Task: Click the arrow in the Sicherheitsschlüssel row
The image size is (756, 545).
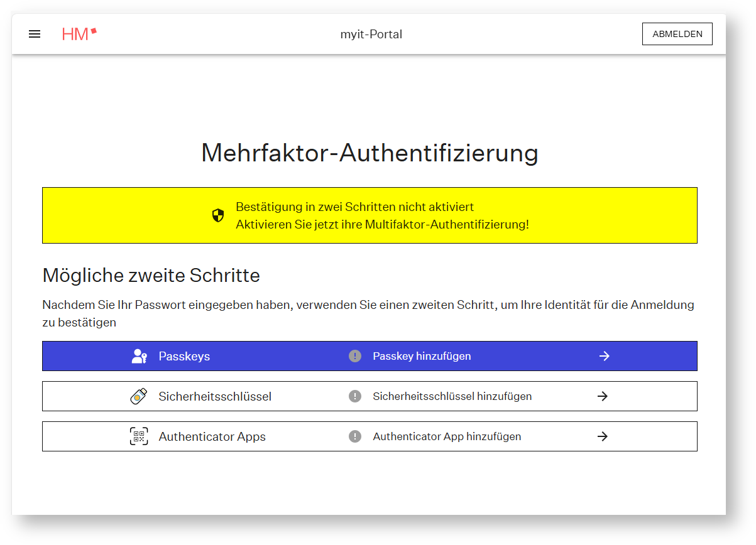Action: coord(602,396)
